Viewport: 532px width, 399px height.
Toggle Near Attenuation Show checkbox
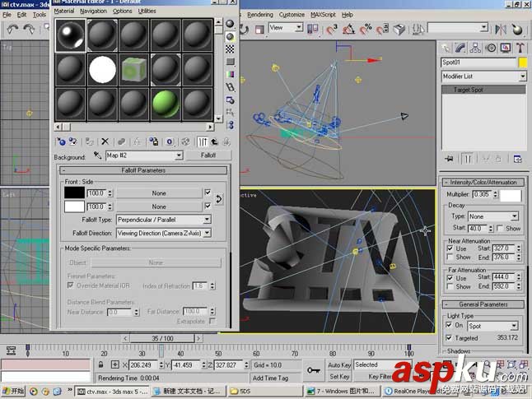450,257
